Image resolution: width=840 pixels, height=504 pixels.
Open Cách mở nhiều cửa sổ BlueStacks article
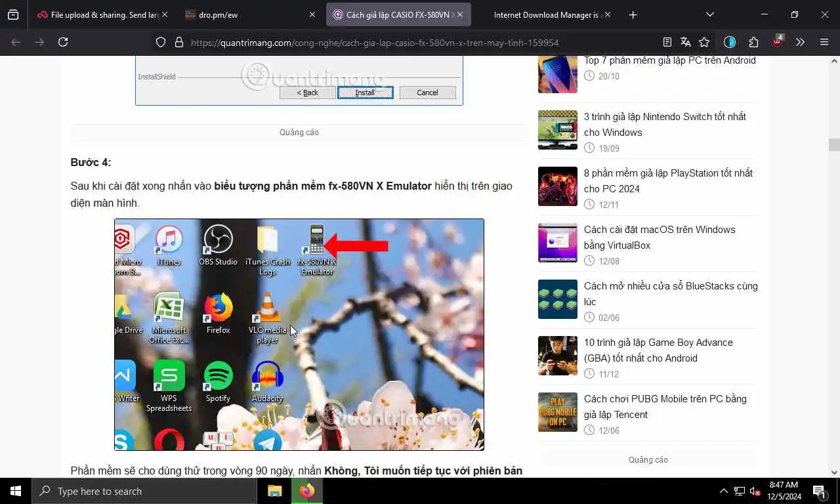pos(671,293)
